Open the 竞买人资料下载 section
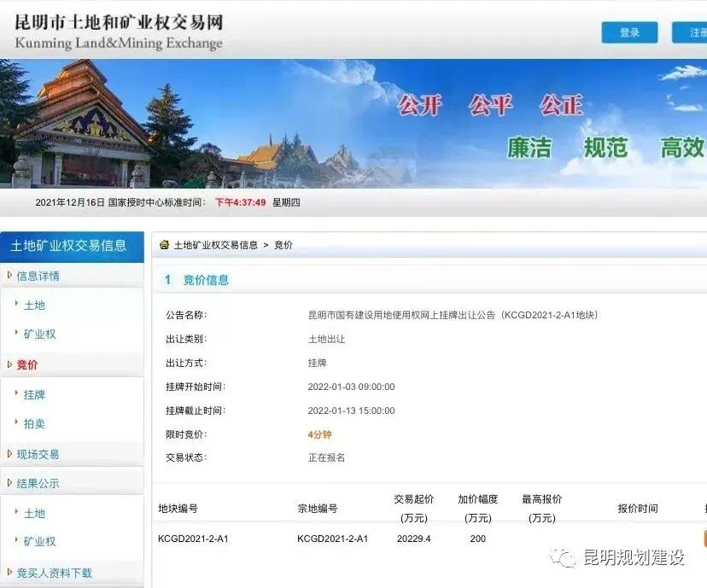This screenshot has height=588, width=707. (x=54, y=573)
